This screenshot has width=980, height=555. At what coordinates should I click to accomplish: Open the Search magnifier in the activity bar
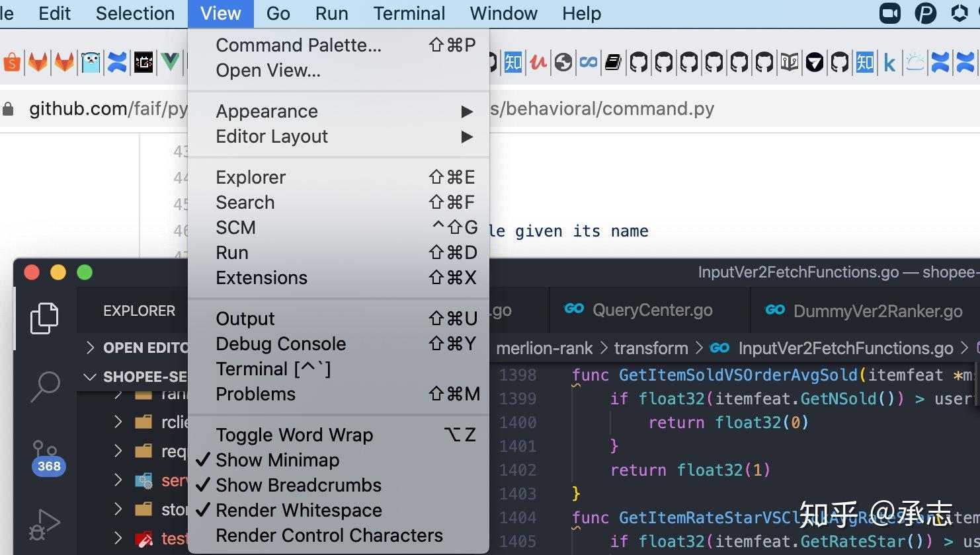click(x=45, y=386)
